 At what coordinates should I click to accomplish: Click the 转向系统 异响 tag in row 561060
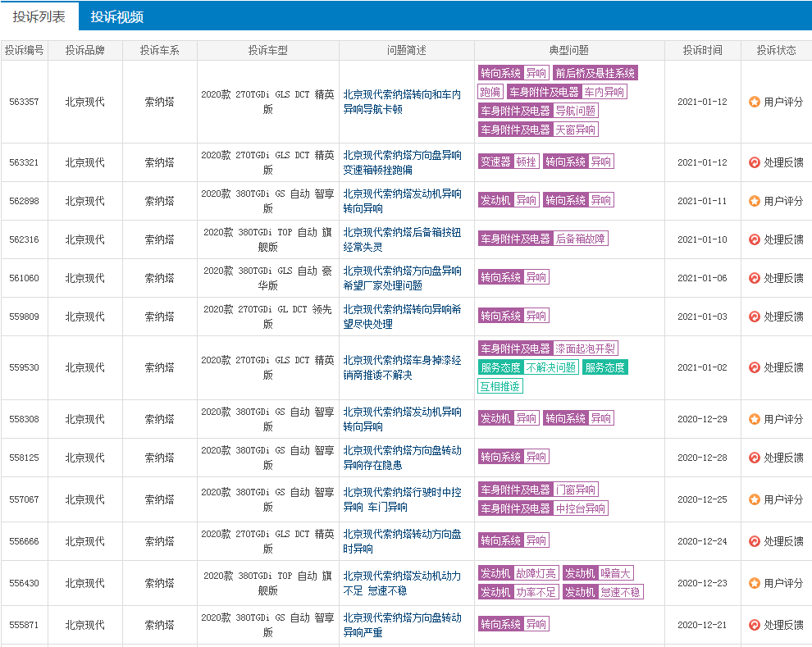click(x=513, y=277)
